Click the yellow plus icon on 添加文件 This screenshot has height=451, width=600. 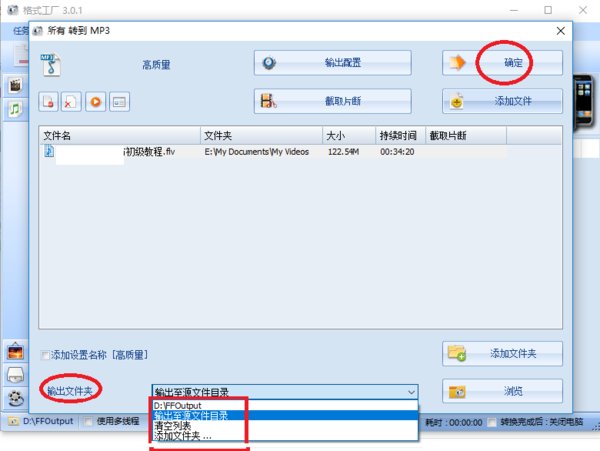pyautogui.click(x=457, y=101)
